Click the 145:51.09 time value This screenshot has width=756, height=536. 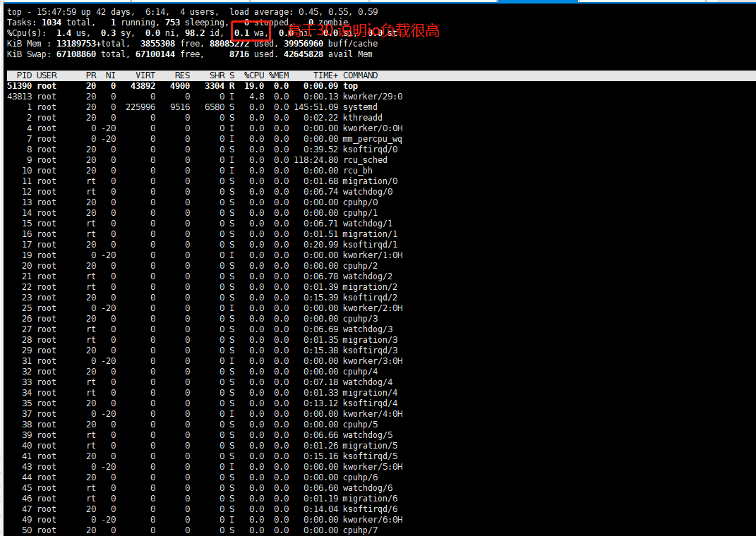click(316, 107)
